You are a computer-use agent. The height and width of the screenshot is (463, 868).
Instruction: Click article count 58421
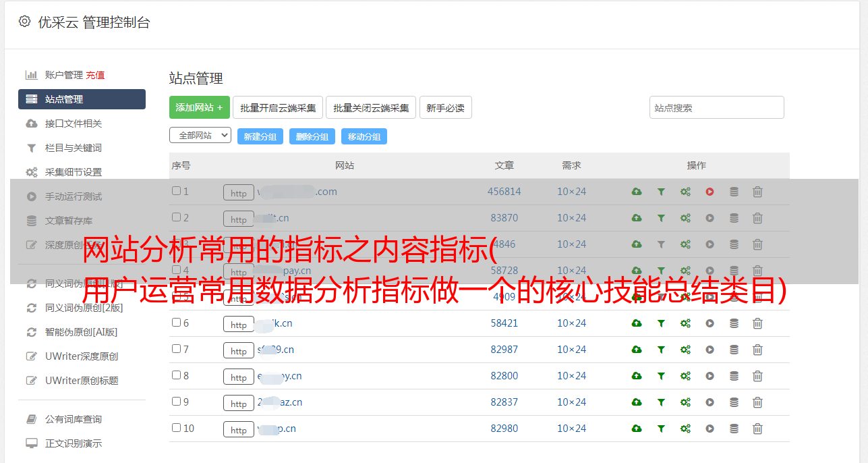(504, 323)
